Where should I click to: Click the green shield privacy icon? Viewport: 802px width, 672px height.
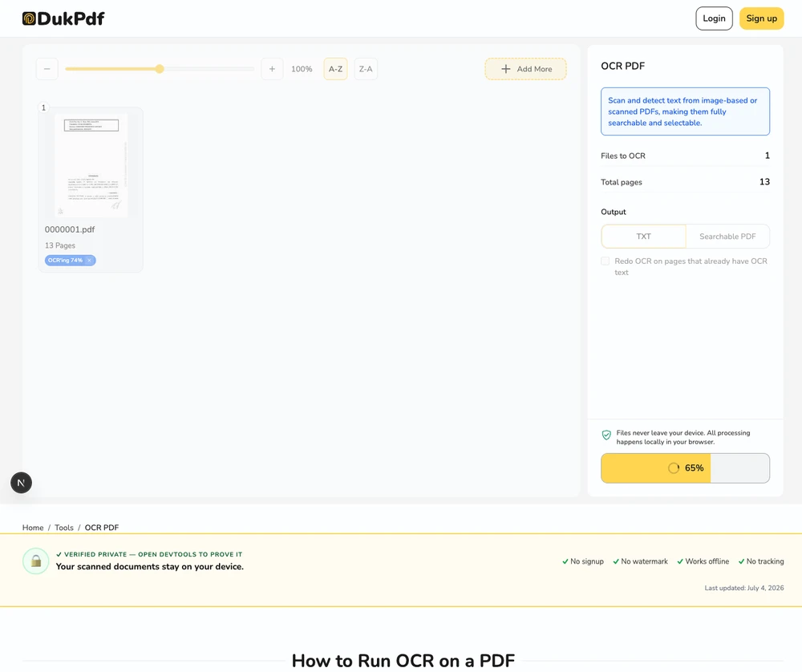tap(606, 435)
